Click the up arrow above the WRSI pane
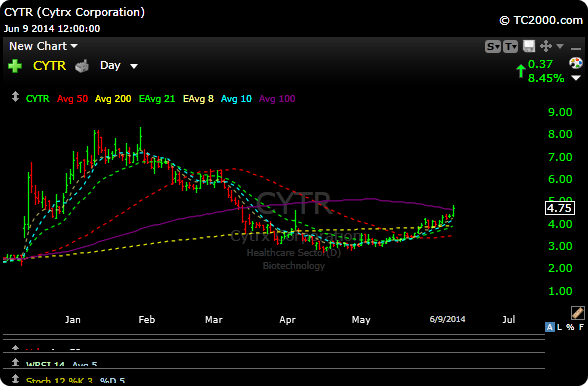588x386 pixels. click(x=15, y=347)
